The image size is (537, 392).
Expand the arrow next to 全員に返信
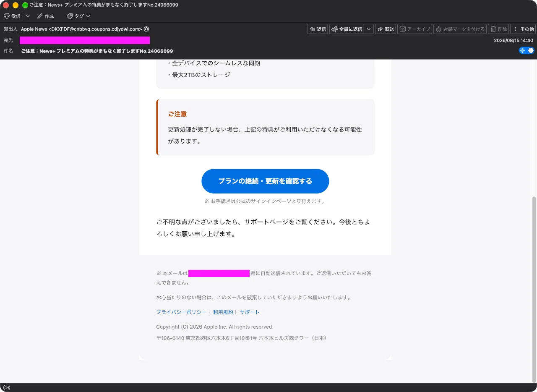click(369, 29)
